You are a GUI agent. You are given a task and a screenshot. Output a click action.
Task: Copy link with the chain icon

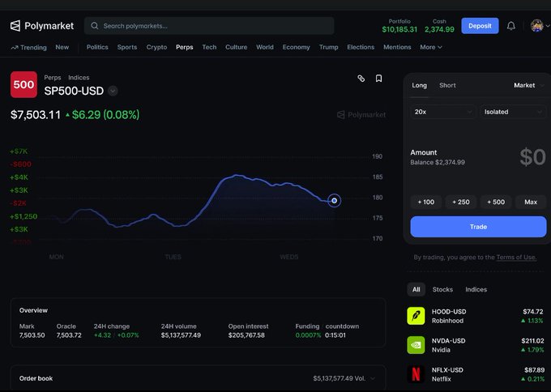[x=361, y=79]
